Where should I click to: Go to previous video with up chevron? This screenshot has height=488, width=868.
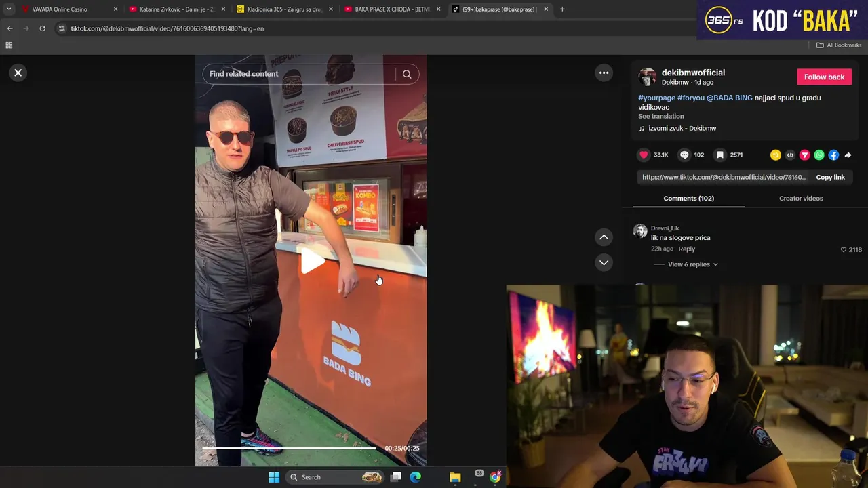604,237
